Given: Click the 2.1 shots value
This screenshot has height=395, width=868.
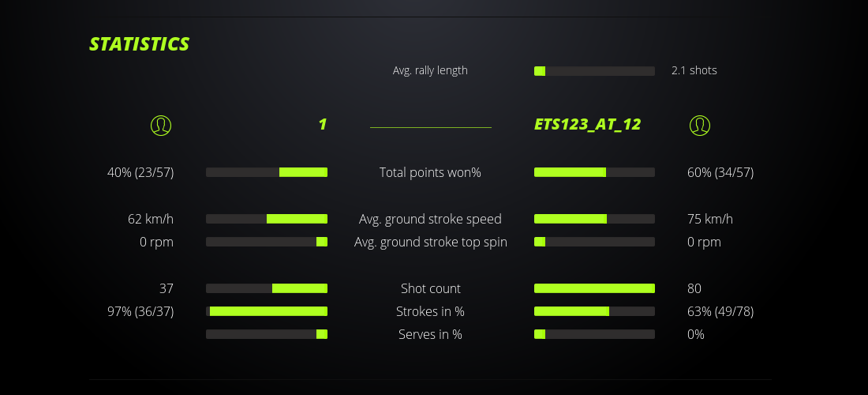Looking at the screenshot, I should pos(694,70).
